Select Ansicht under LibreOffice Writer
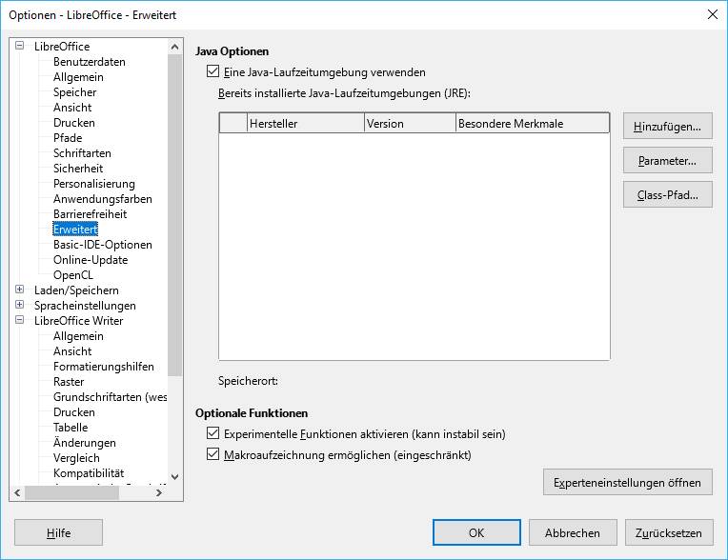The image size is (728, 560). (x=72, y=351)
